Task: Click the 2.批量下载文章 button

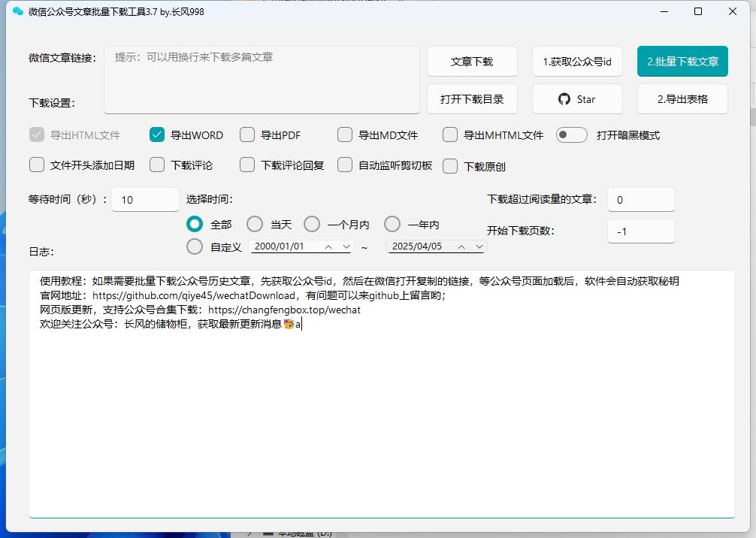Action: point(682,62)
